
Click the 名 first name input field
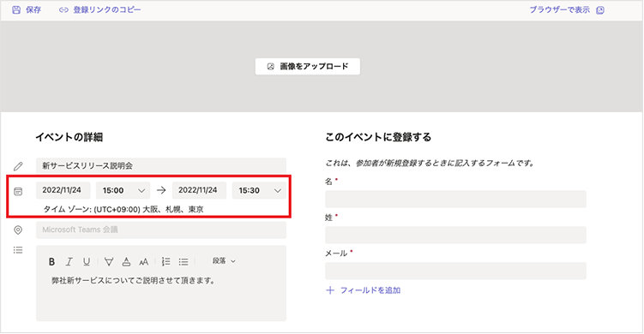point(455,200)
